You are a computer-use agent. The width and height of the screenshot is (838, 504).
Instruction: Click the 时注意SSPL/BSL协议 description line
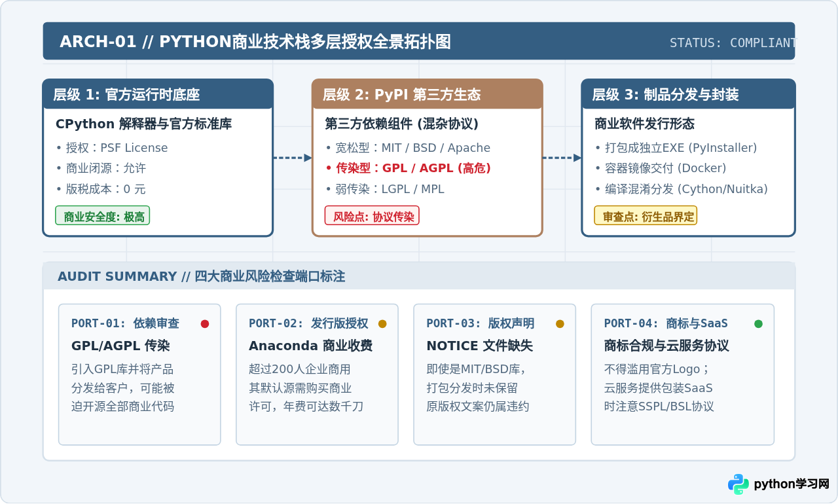[x=659, y=406]
